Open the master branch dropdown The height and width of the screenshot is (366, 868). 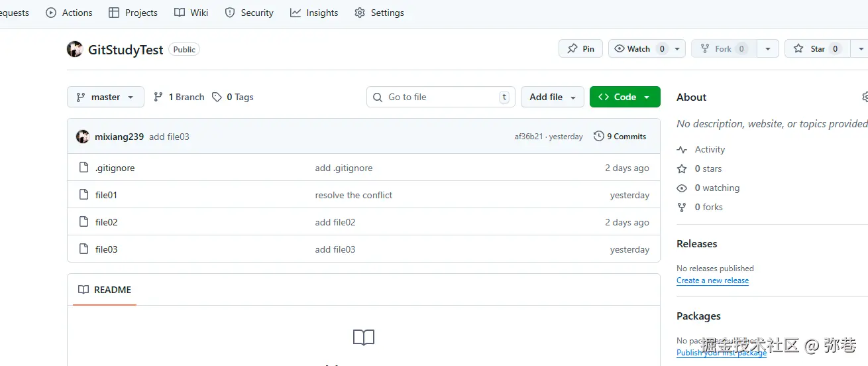point(105,97)
